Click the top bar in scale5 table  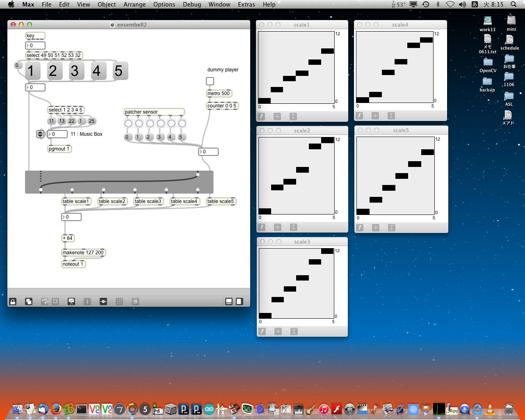pos(427,152)
